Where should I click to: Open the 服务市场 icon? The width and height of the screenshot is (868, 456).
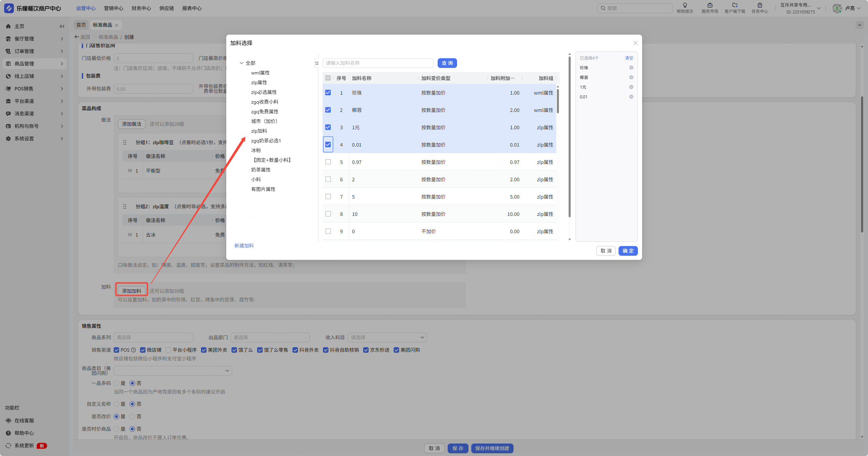pos(710,5)
